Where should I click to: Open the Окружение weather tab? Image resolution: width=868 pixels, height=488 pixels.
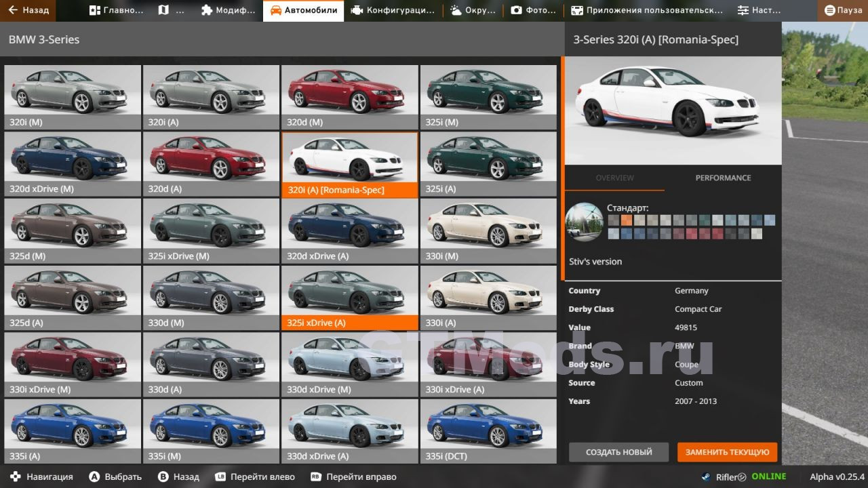473,10
